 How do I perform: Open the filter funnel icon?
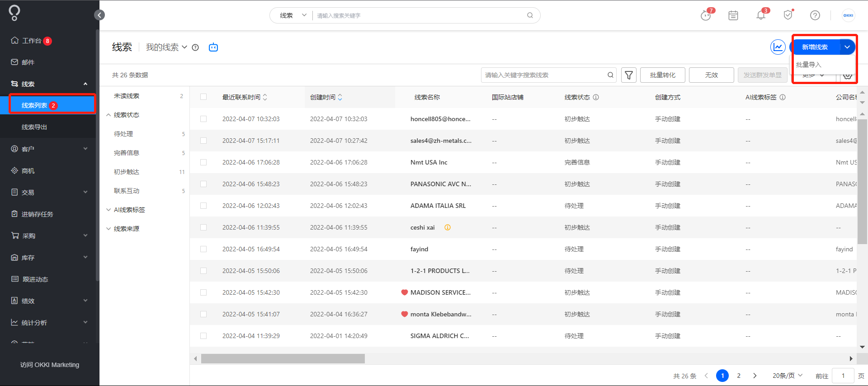pos(629,75)
